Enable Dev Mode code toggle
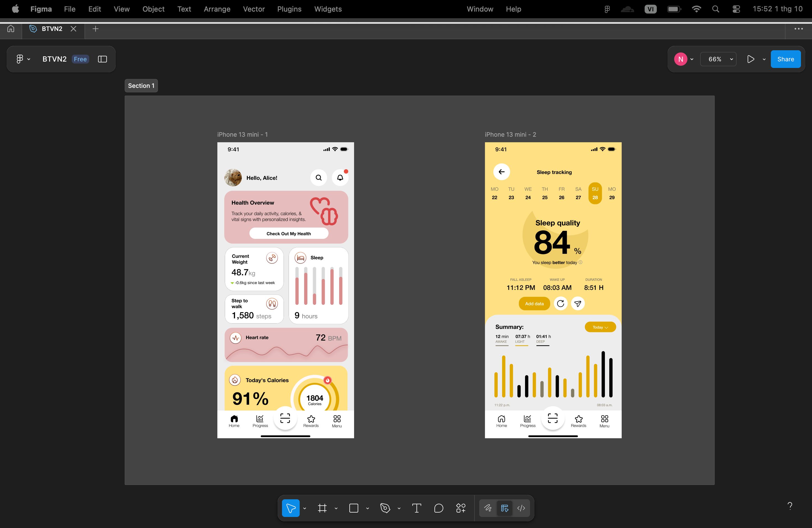 point(521,508)
